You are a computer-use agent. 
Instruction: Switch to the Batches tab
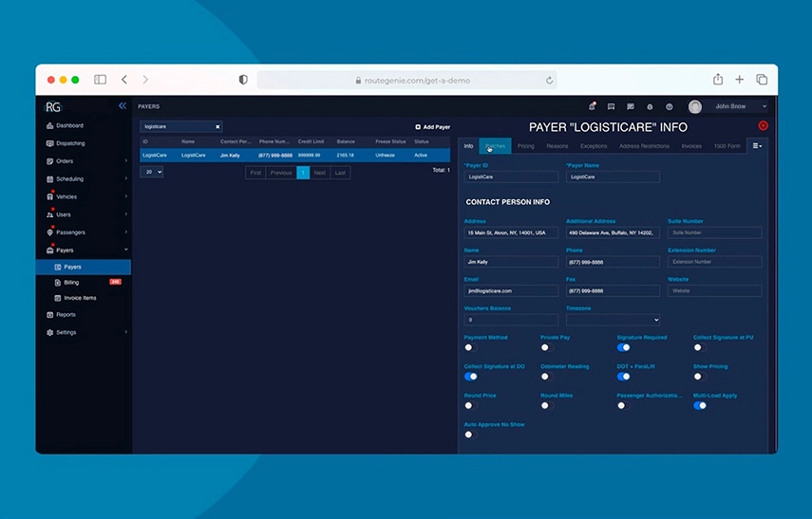[496, 146]
